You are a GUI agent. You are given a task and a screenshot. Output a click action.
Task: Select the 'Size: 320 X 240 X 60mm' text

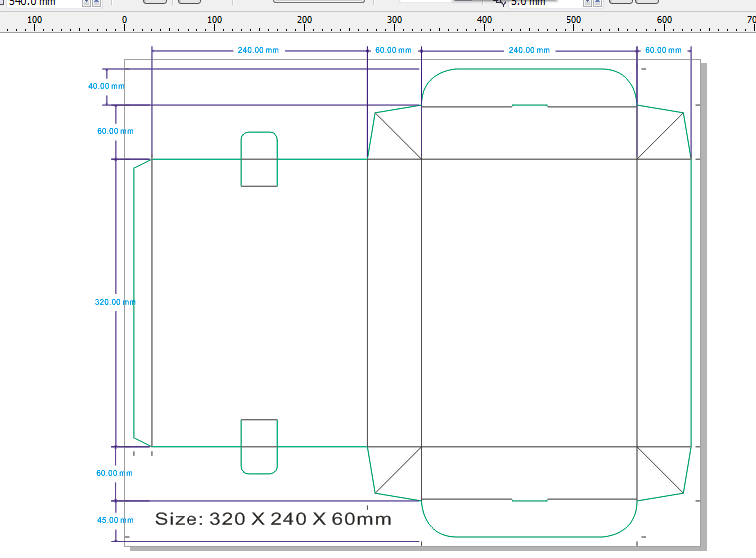point(272,519)
